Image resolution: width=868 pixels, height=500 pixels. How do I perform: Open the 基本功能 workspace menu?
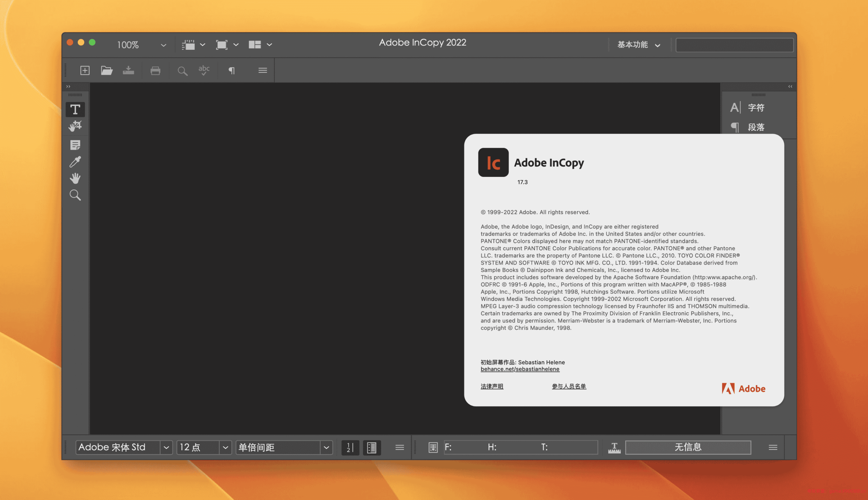638,45
